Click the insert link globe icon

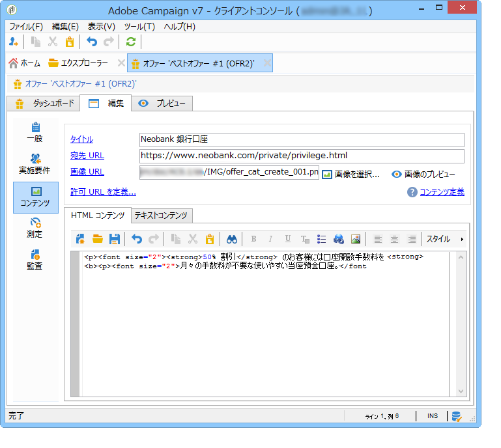(338, 239)
